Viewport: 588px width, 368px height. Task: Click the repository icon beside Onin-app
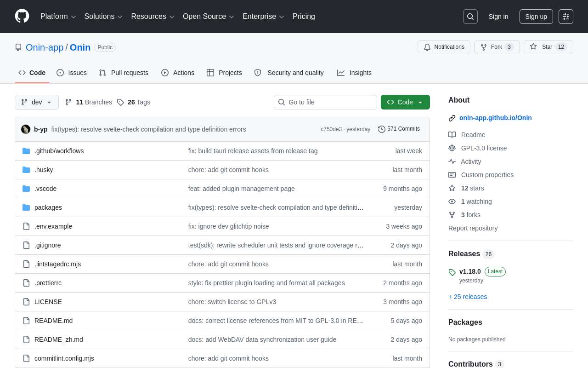18,47
